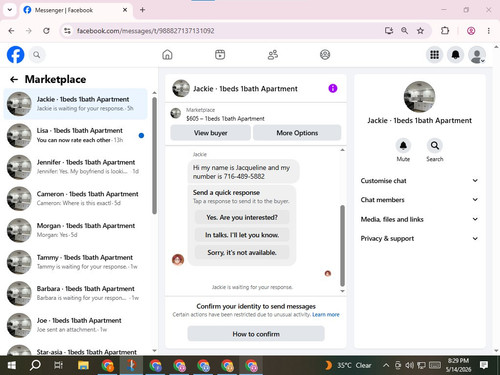Image resolution: width=500 pixels, height=375 pixels.
Task: Open the Chrome profile icon
Action: click(471, 31)
